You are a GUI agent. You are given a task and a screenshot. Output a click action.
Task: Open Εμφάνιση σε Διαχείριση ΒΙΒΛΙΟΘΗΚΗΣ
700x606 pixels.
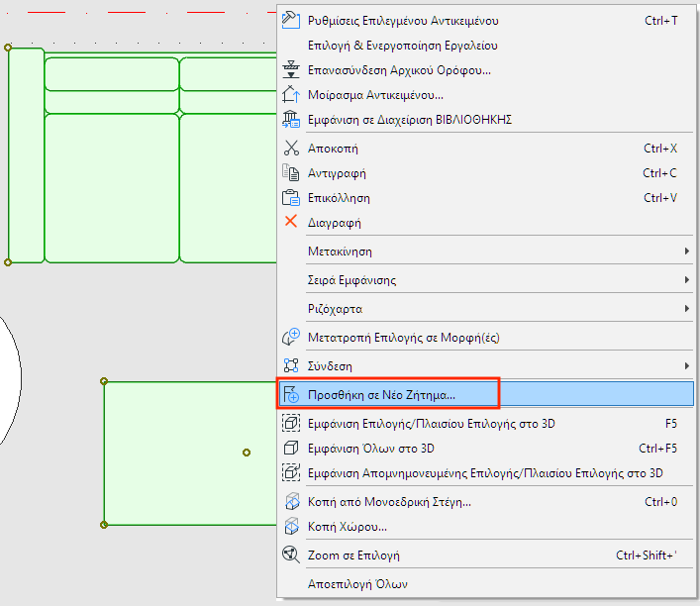coord(485,120)
